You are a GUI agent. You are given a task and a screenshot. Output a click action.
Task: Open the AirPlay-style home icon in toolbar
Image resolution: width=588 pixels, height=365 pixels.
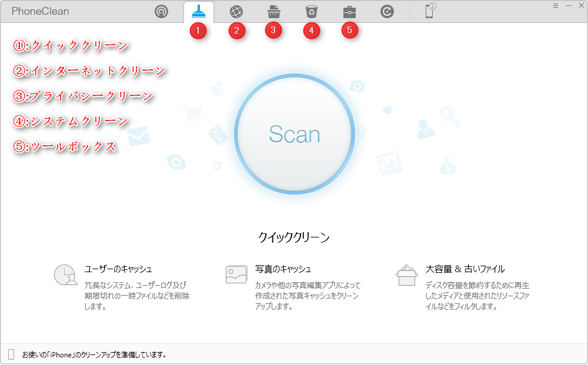161,12
